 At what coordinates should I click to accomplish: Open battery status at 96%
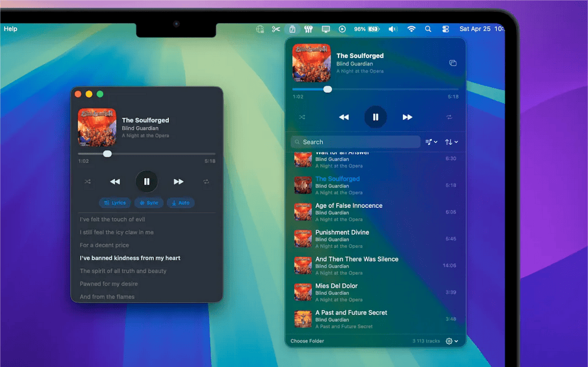tap(367, 29)
